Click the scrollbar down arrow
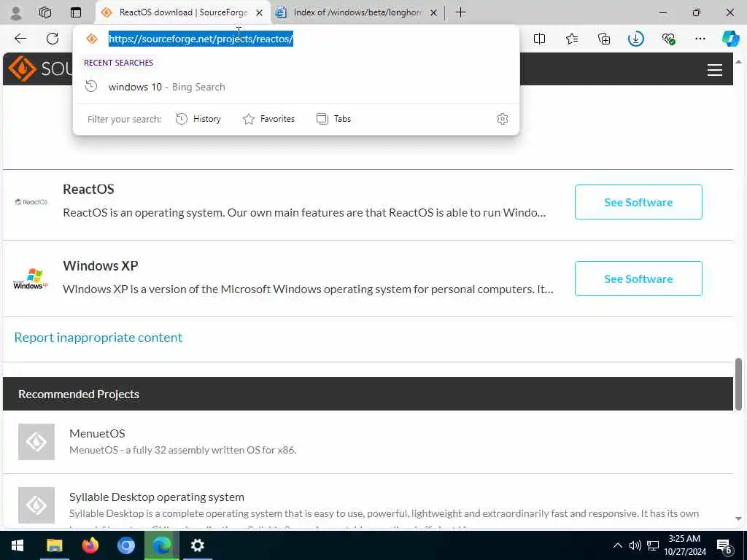Screen dimensions: 747x560 coord(738,518)
